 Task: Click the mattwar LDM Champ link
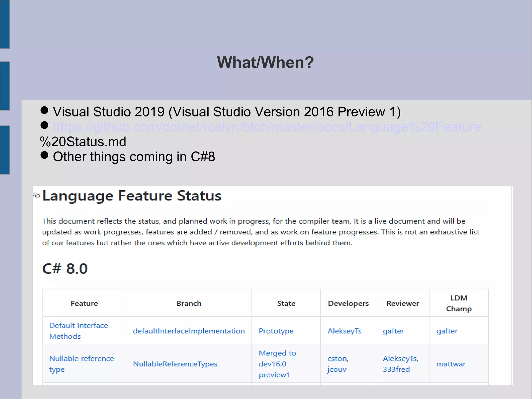[x=451, y=364]
